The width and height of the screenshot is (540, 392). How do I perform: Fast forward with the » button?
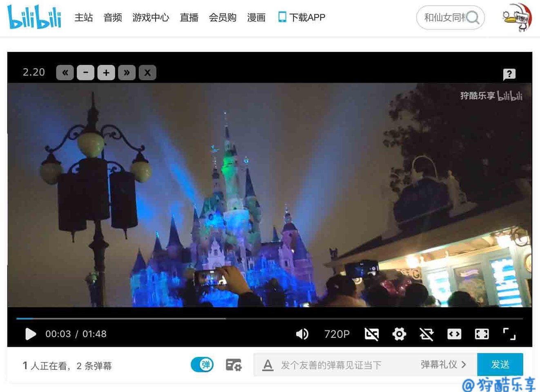[x=127, y=73]
